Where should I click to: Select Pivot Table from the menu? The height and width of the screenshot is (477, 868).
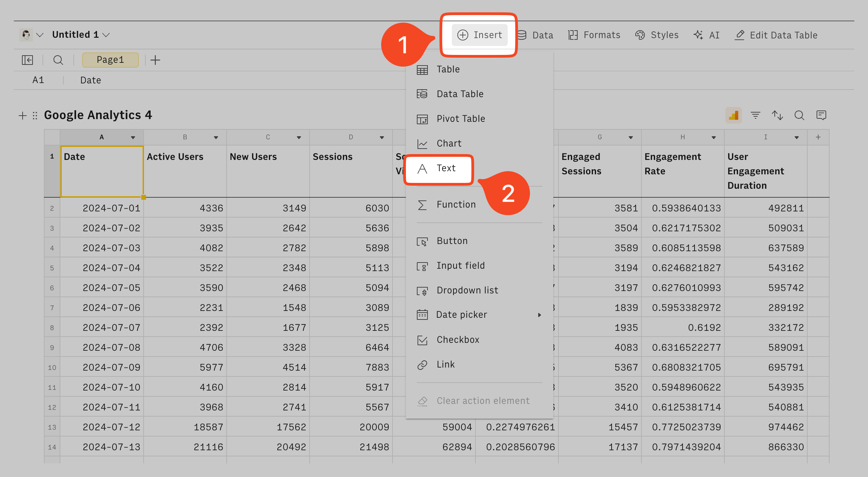460,119
